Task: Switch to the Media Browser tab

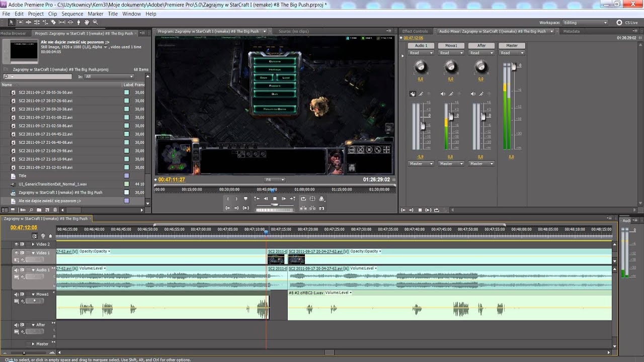Action: click(13, 33)
